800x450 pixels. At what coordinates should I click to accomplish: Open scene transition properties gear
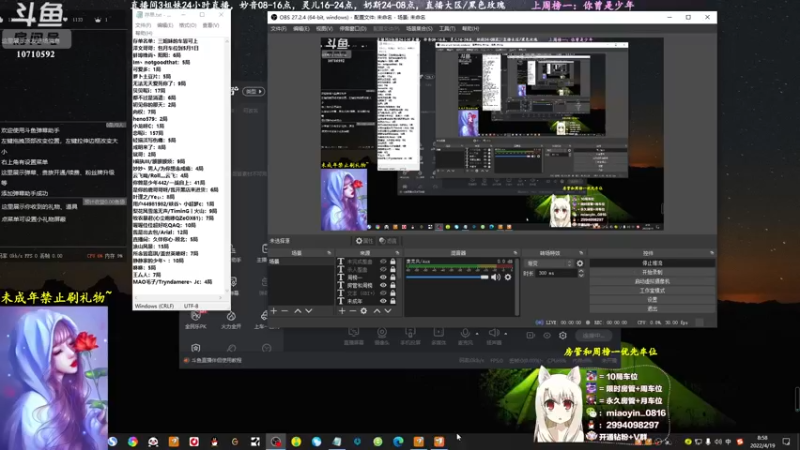click(x=580, y=263)
